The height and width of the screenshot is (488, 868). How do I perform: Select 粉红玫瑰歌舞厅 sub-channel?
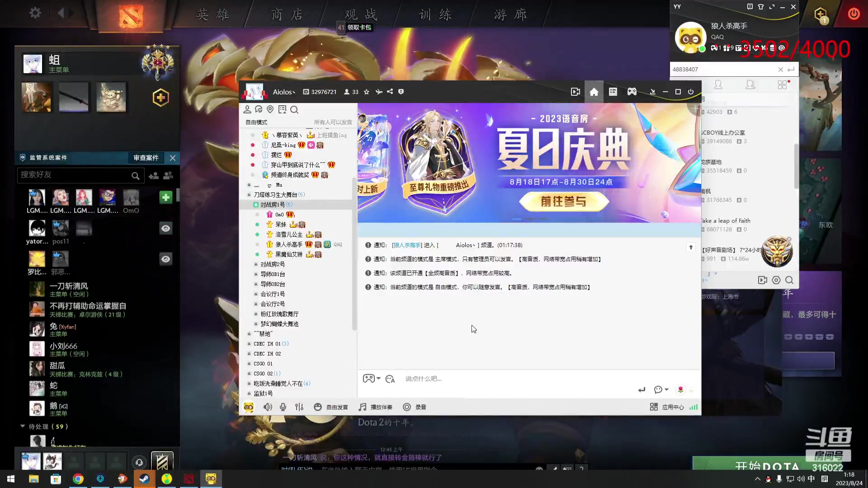(x=279, y=314)
